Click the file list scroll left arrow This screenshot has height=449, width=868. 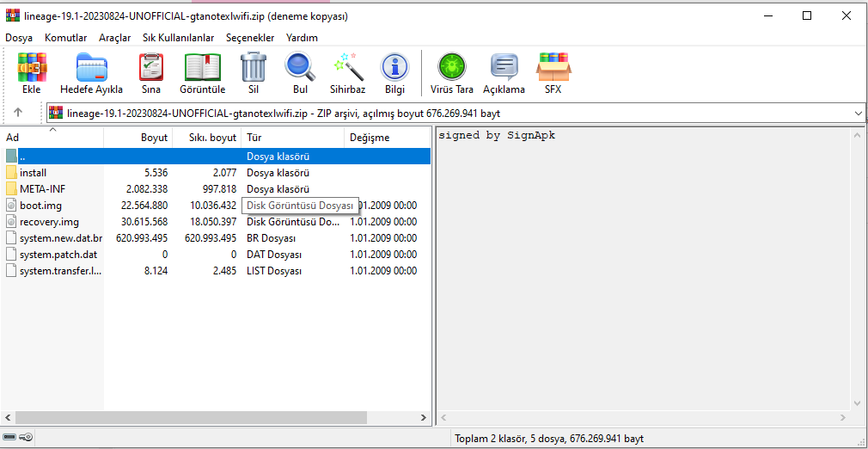pyautogui.click(x=8, y=417)
